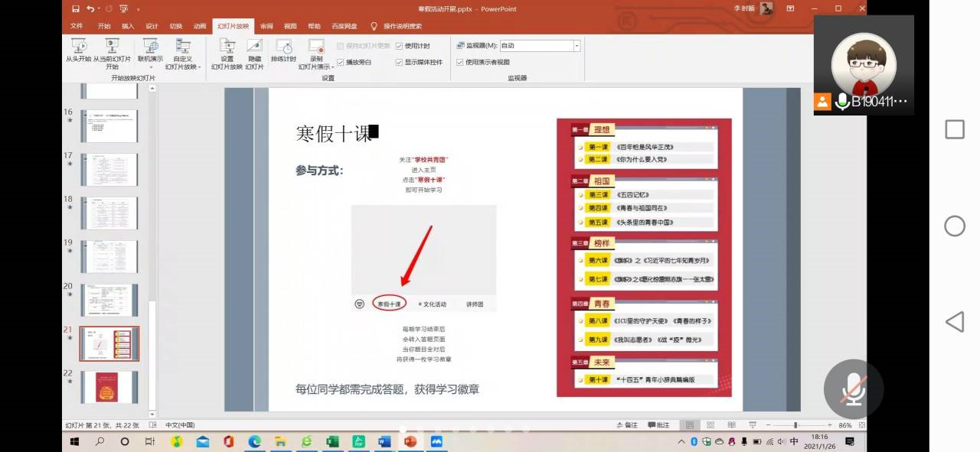Viewport: 980px width, 452px height.
Task: Open Excel from the Windows taskbar
Action: click(x=332, y=442)
